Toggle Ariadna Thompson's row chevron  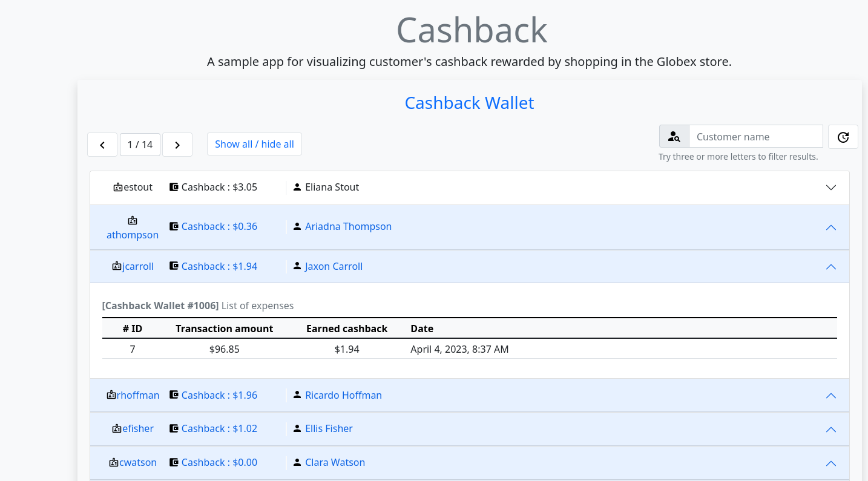point(831,227)
